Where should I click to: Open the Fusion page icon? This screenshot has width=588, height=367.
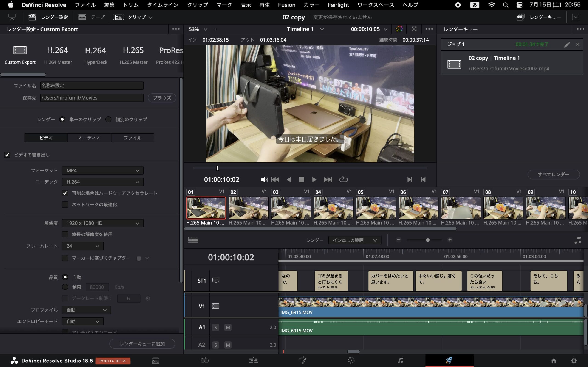302,360
